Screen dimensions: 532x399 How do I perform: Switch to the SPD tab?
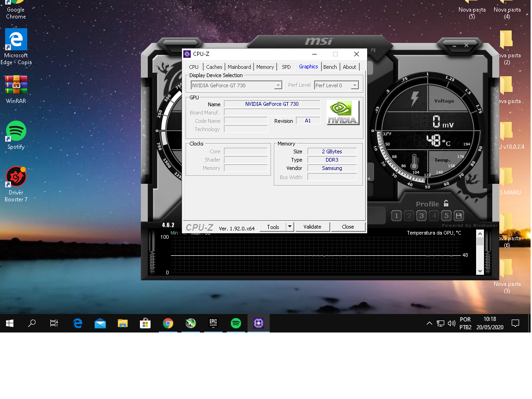coord(286,67)
